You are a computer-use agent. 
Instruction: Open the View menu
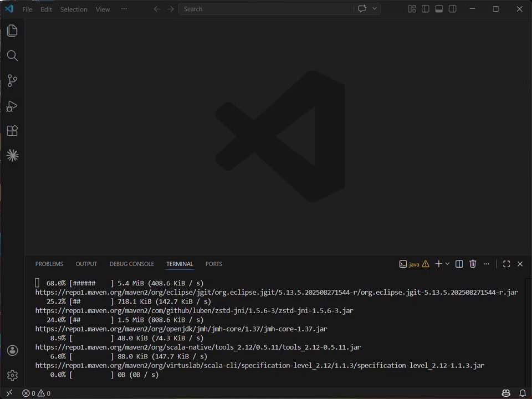tap(103, 9)
